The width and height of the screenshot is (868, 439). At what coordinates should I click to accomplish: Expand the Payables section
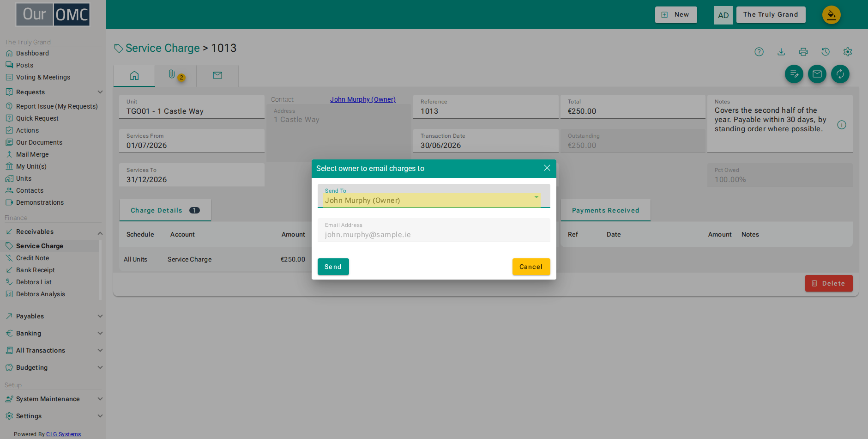[x=53, y=316]
